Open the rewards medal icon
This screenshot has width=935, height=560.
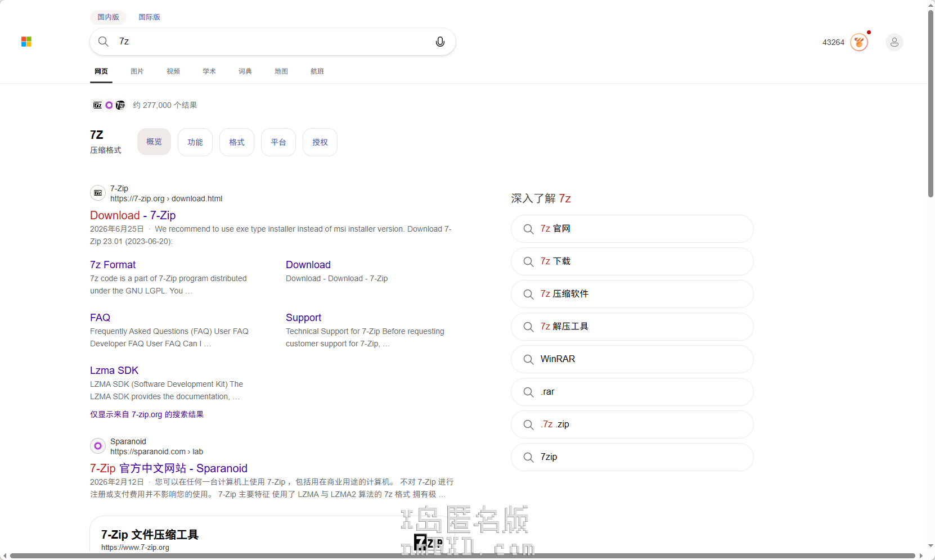pyautogui.click(x=859, y=42)
